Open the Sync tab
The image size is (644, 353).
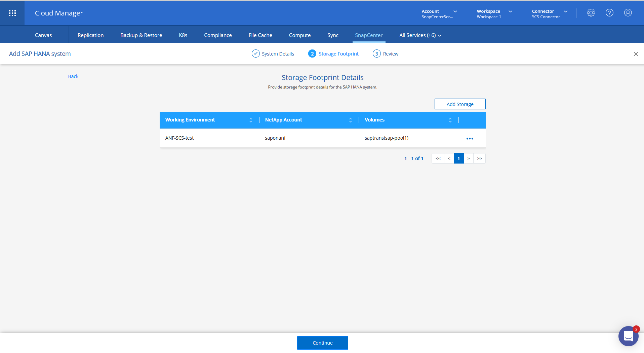333,35
